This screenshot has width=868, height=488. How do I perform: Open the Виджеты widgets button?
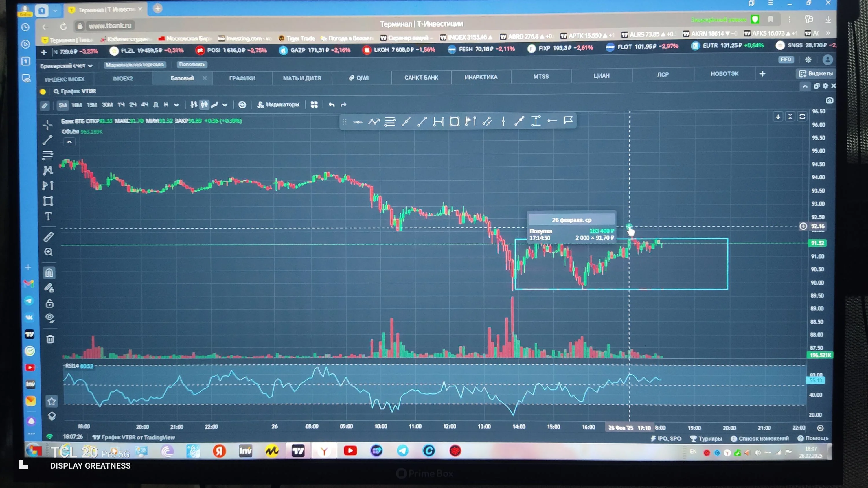tap(816, 73)
